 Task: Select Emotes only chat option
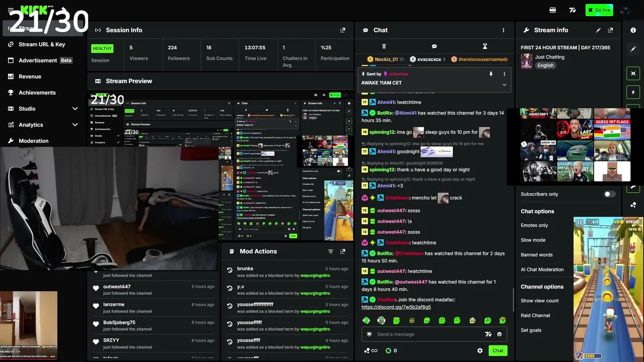[x=534, y=225]
